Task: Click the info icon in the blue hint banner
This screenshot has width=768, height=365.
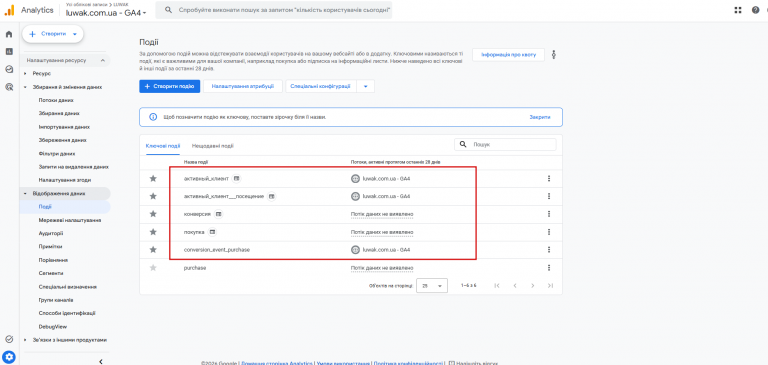Action: coord(153,118)
